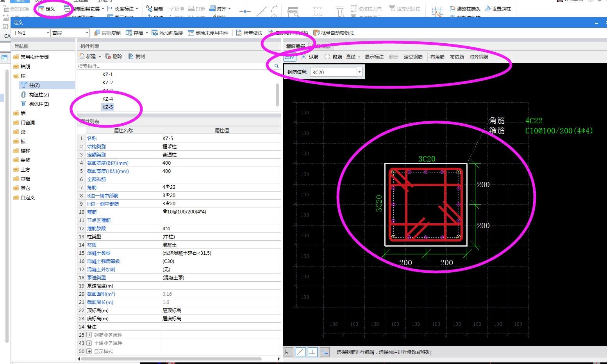The height and width of the screenshot is (364, 607).
Task: Click 校核柱大样 check column detail tool
Action: click(x=366, y=9)
